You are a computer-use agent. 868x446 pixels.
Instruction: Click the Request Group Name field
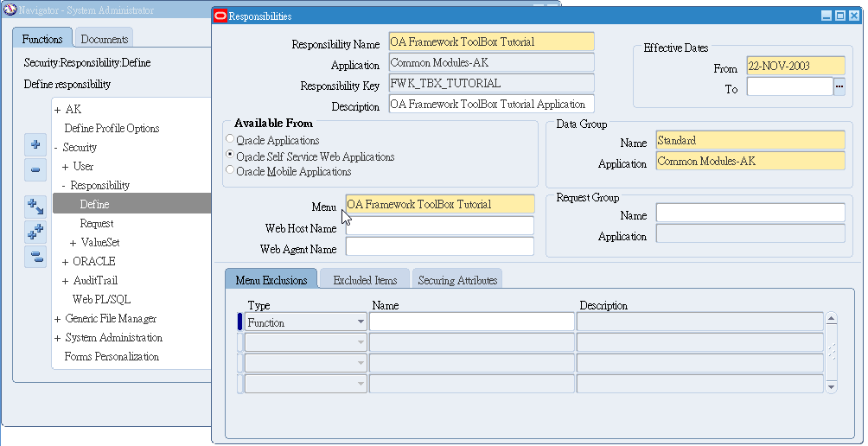750,213
